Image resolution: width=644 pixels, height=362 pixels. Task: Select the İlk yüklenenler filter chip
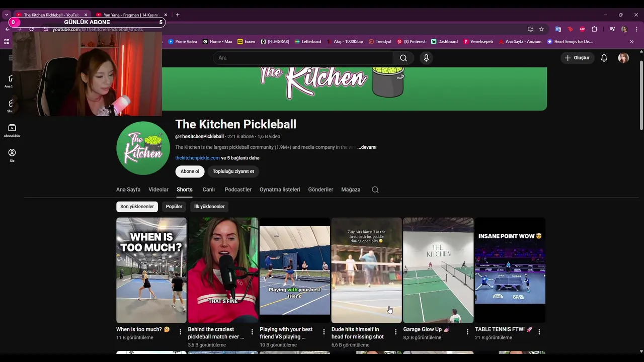(209, 207)
